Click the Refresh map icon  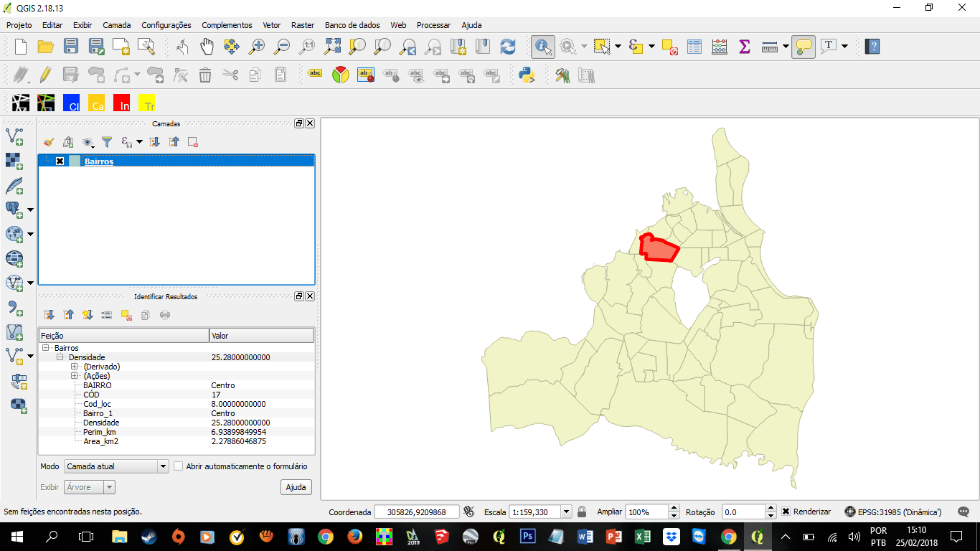tap(508, 47)
